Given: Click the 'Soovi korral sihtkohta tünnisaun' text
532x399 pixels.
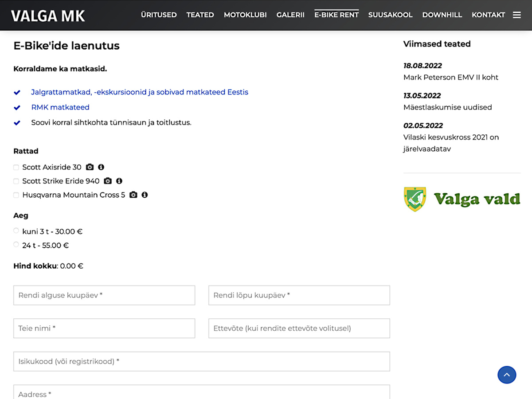Looking at the screenshot, I should (x=111, y=122).
